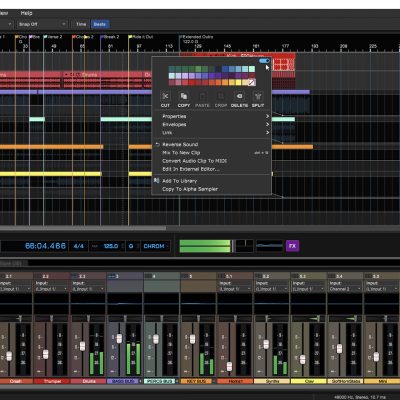Viewport: 400px width, 400px height.
Task: Click the Drums channel volume fader
Action: tap(82, 346)
